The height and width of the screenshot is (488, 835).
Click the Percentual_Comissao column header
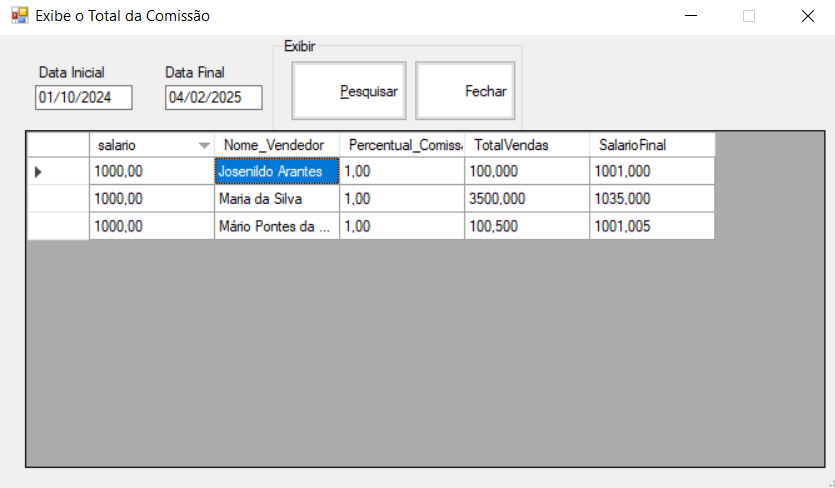point(401,145)
